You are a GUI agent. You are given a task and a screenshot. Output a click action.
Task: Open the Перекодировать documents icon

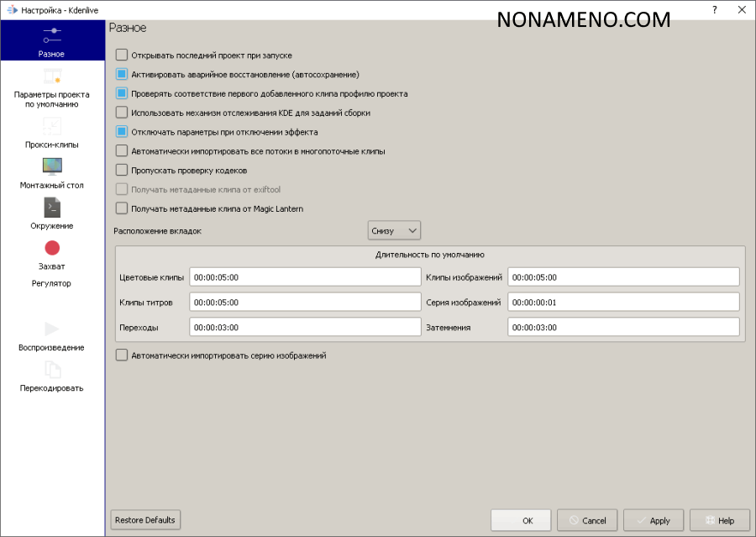tap(52, 370)
